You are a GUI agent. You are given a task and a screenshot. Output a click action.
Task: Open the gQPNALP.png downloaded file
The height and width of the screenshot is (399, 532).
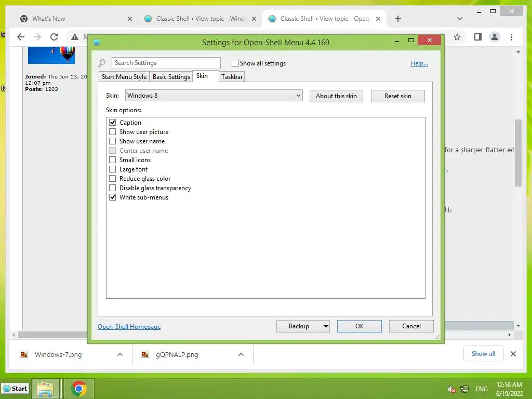(x=177, y=354)
